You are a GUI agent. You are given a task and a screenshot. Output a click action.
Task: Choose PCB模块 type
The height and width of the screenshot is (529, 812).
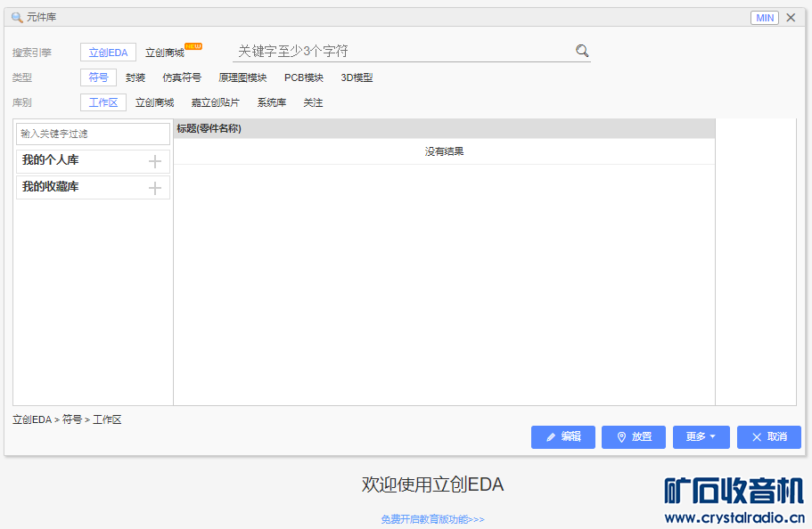303,77
